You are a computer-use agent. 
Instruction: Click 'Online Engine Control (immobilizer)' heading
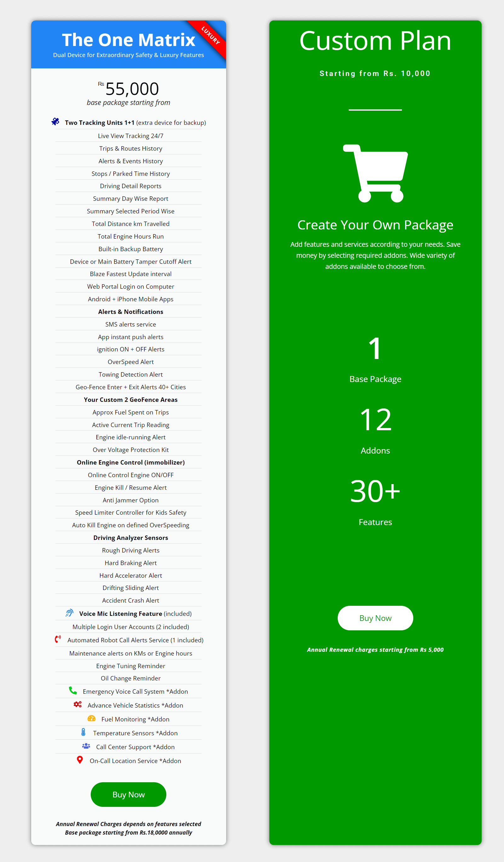(x=131, y=462)
